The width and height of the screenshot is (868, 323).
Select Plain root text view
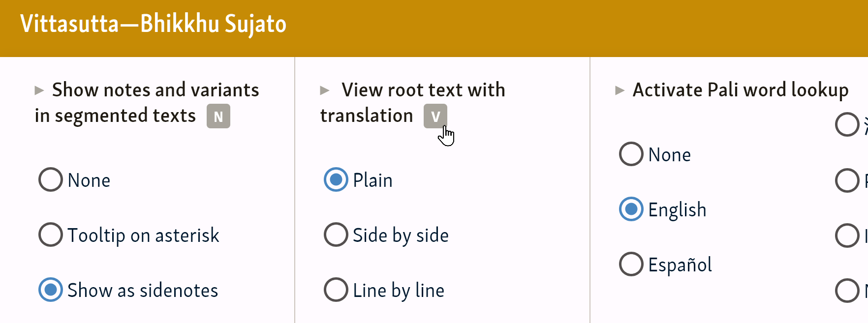(x=336, y=180)
